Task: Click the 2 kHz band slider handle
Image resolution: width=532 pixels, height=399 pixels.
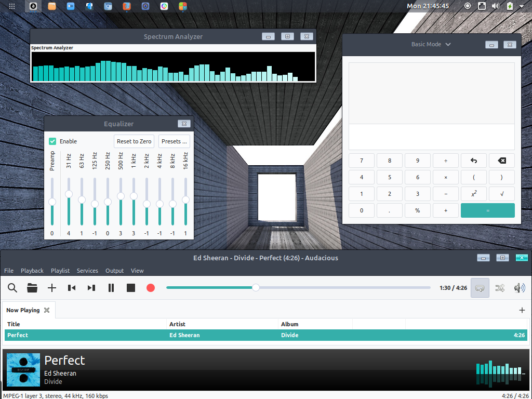Action: 147,204
